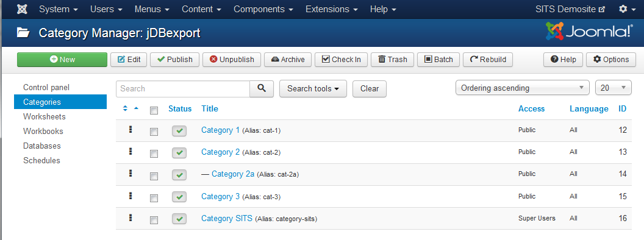644x240 pixels.
Task: Check the box for Category 2
Action: 154,154
